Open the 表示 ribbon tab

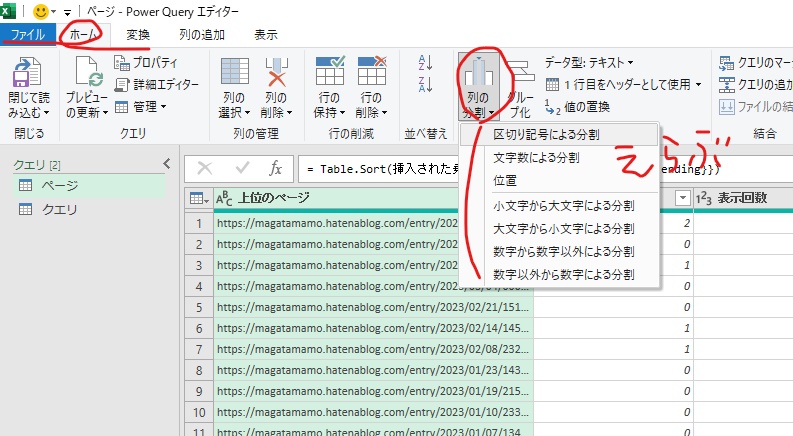click(x=266, y=34)
